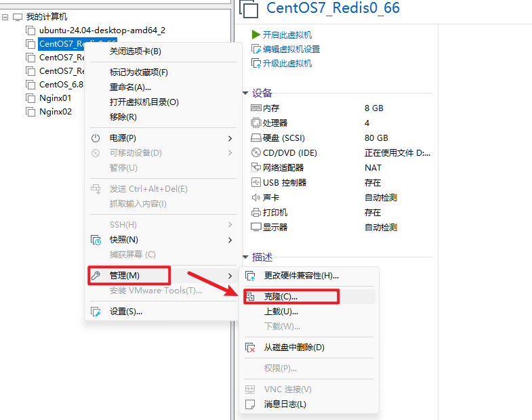
Task: Click the CD/DVD (IDE) disc icon
Action: 255,152
